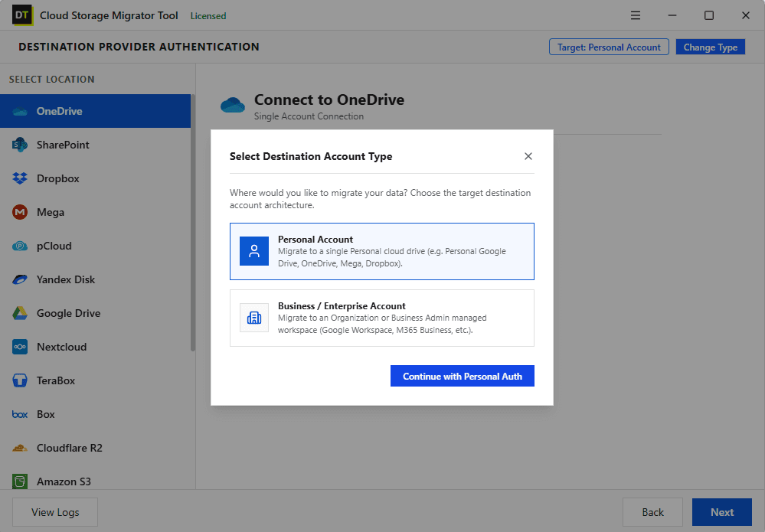Click the Dropbox logo icon
Image resolution: width=765 pixels, height=532 pixels.
(20, 178)
